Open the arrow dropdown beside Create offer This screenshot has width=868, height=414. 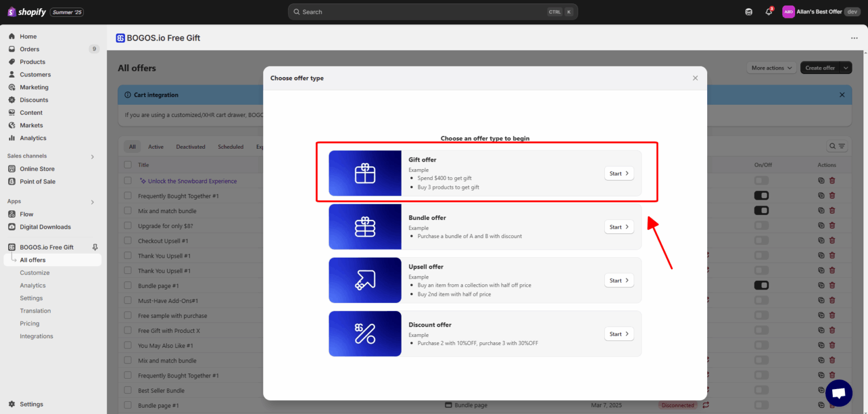847,68
